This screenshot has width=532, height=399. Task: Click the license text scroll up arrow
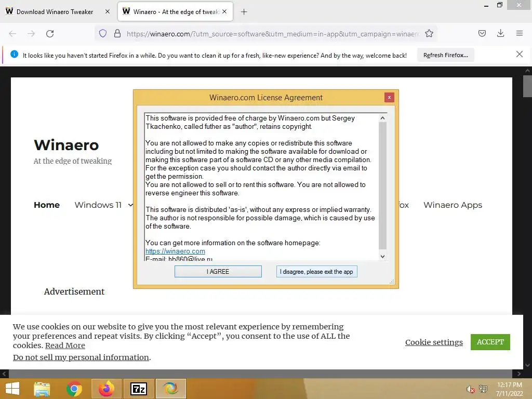pyautogui.click(x=382, y=118)
